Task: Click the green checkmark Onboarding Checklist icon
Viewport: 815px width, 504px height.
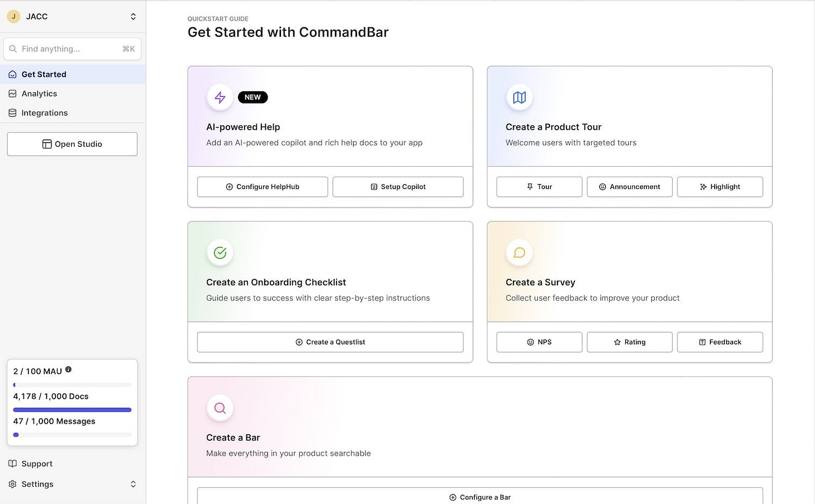Action: (x=220, y=253)
